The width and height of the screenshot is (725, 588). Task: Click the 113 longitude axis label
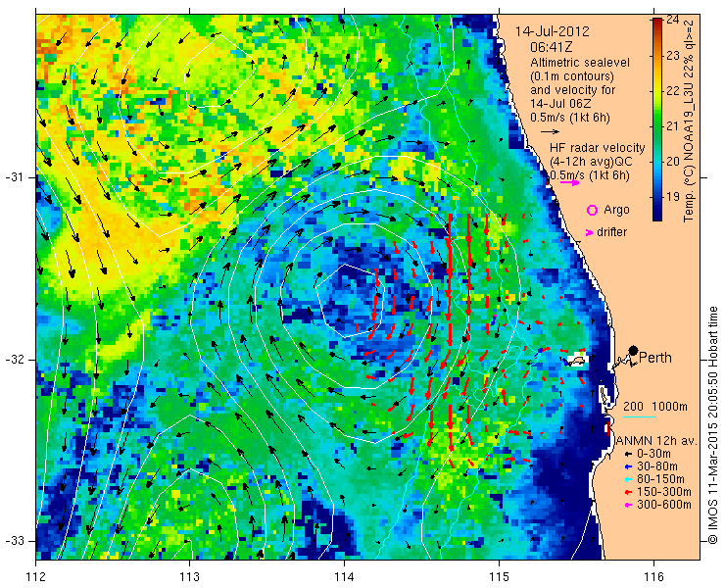[189, 577]
